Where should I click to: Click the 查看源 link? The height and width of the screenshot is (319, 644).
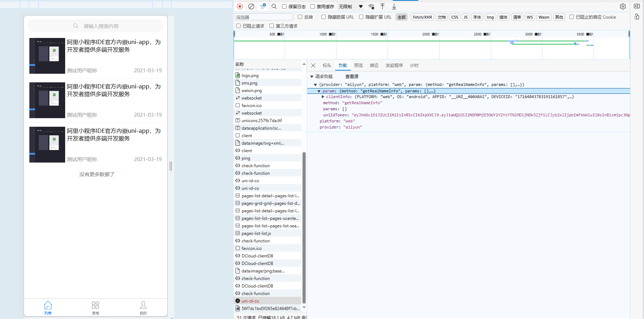click(x=352, y=77)
